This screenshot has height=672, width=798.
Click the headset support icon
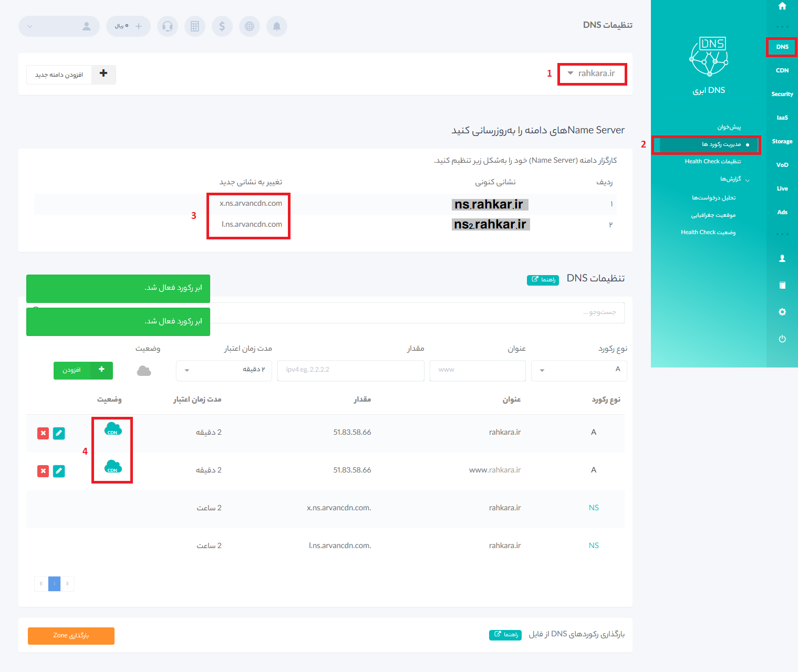168,26
